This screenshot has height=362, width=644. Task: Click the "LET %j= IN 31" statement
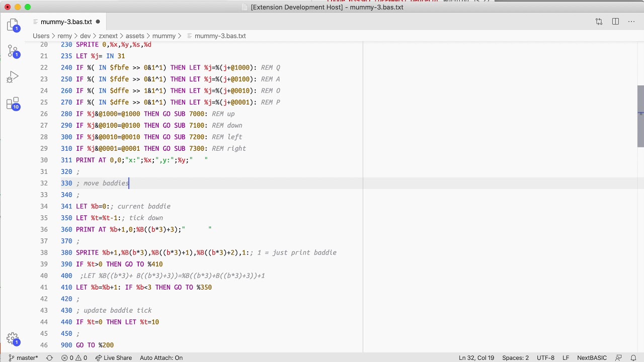100,56
